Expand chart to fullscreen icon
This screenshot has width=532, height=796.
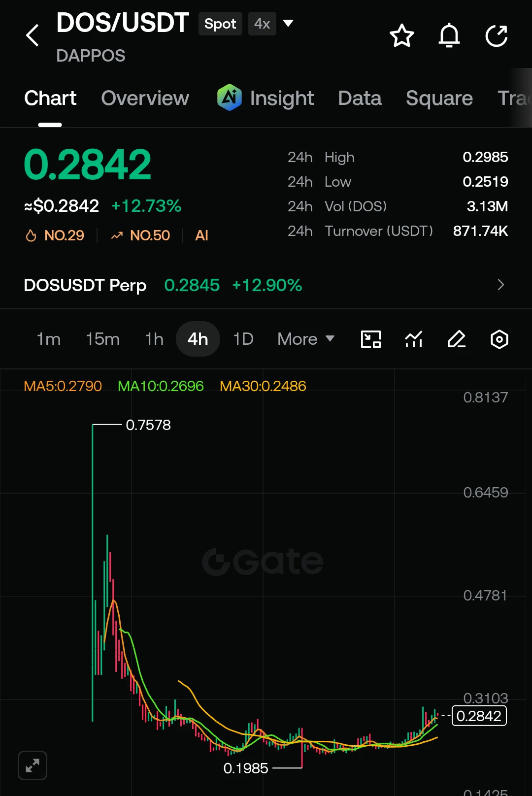point(33,765)
